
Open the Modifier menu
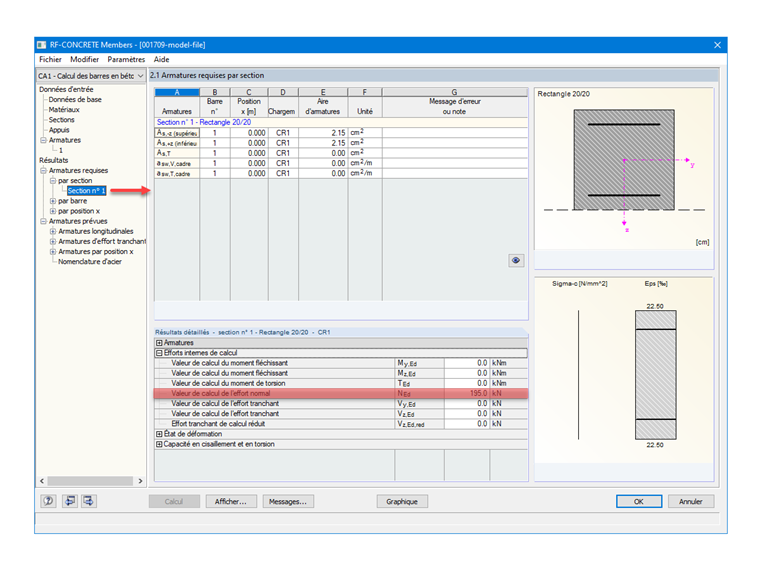pyautogui.click(x=84, y=59)
